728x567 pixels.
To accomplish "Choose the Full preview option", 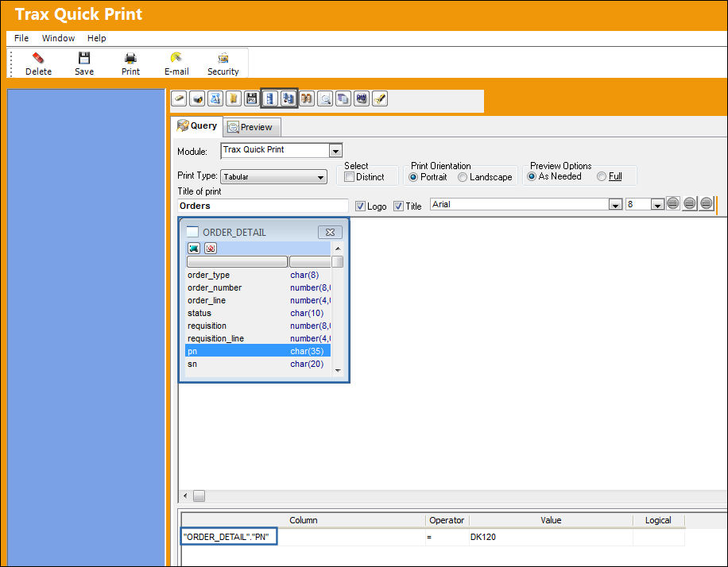I will coord(602,176).
